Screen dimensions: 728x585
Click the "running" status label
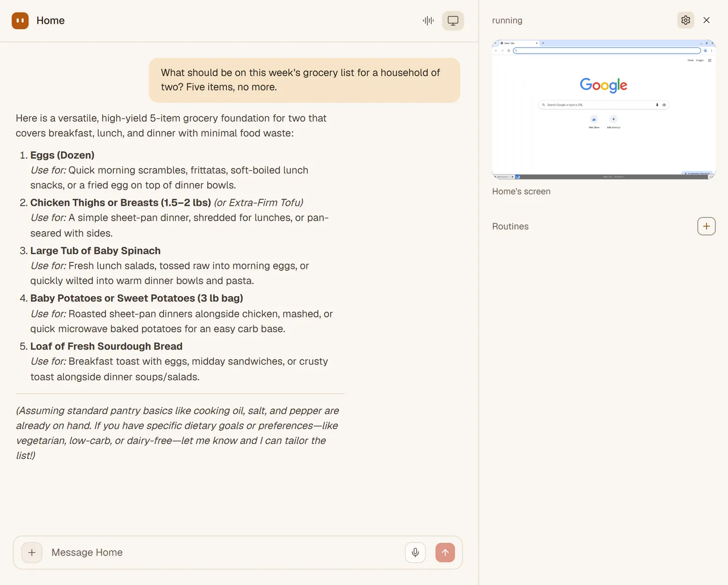(x=507, y=20)
